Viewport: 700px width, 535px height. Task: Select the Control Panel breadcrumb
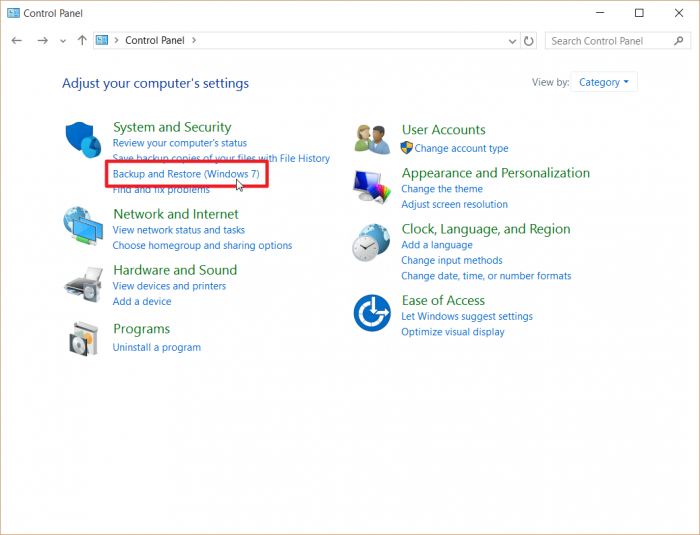tap(154, 40)
